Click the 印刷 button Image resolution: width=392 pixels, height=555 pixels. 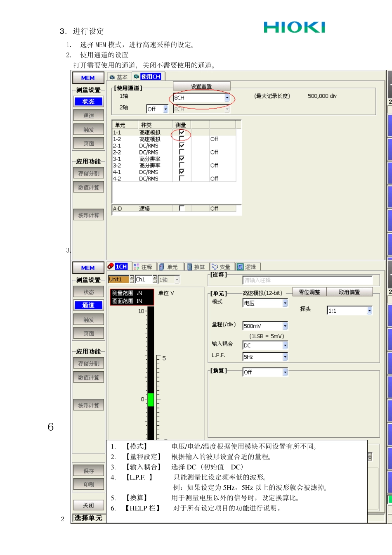click(88, 484)
